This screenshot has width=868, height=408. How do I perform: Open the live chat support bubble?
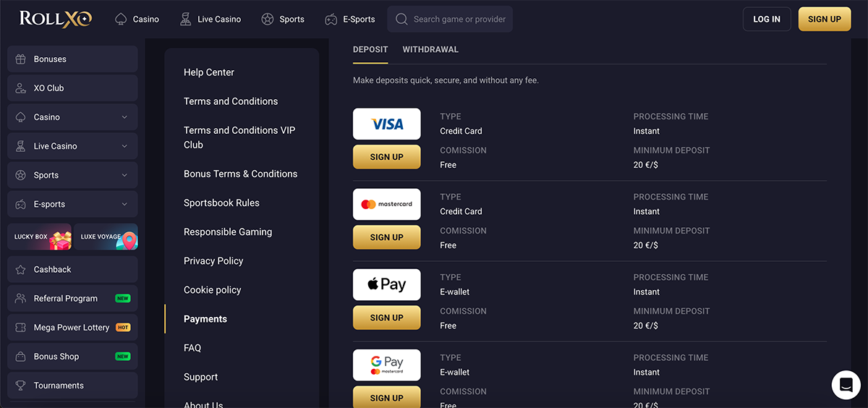click(x=846, y=385)
